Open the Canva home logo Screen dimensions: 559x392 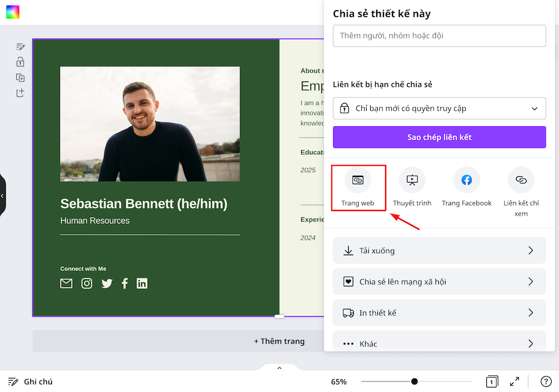coord(12,12)
